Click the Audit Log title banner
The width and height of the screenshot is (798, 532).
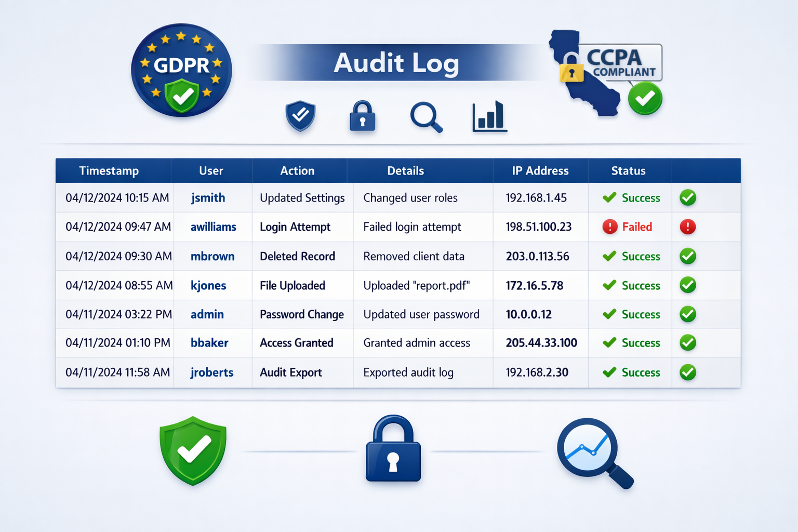coord(397,62)
